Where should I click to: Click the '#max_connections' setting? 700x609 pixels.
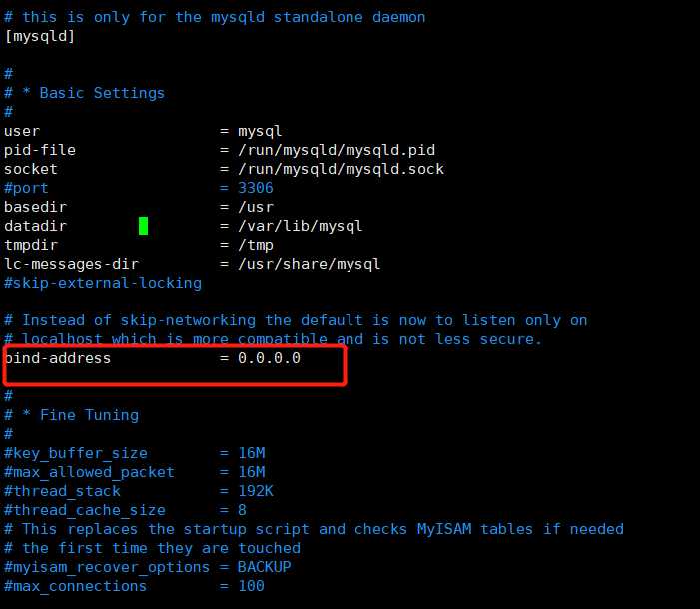pyautogui.click(x=75, y=586)
